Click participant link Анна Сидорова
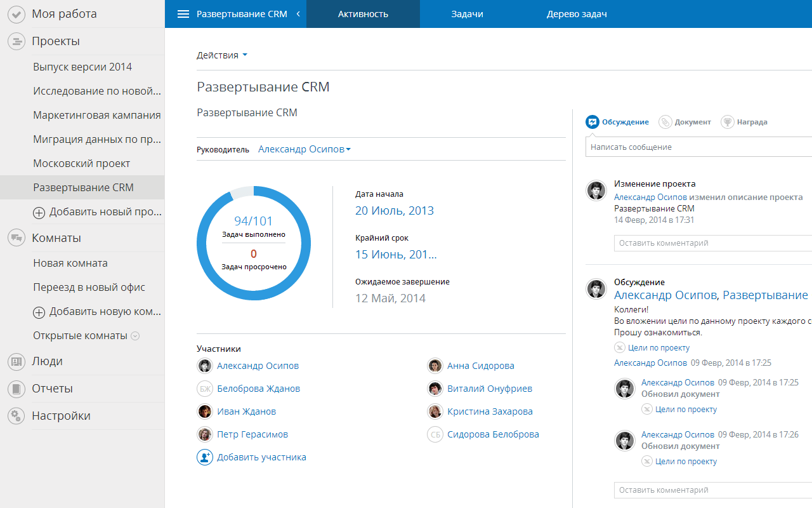 pyautogui.click(x=481, y=366)
